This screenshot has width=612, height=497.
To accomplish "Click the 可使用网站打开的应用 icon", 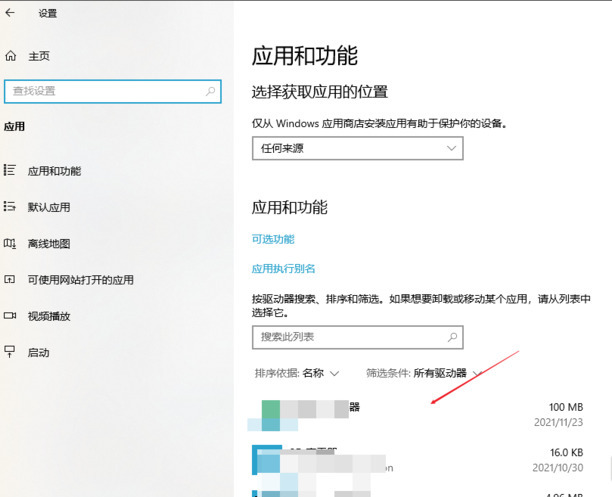I will click(x=10, y=279).
